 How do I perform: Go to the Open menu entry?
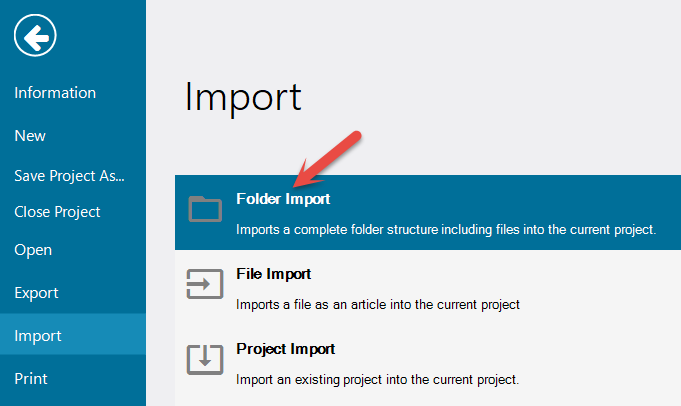[x=33, y=250]
